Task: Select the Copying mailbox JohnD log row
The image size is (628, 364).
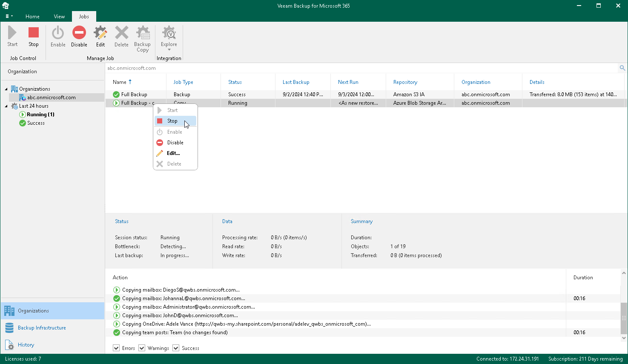Action: [x=363, y=315]
